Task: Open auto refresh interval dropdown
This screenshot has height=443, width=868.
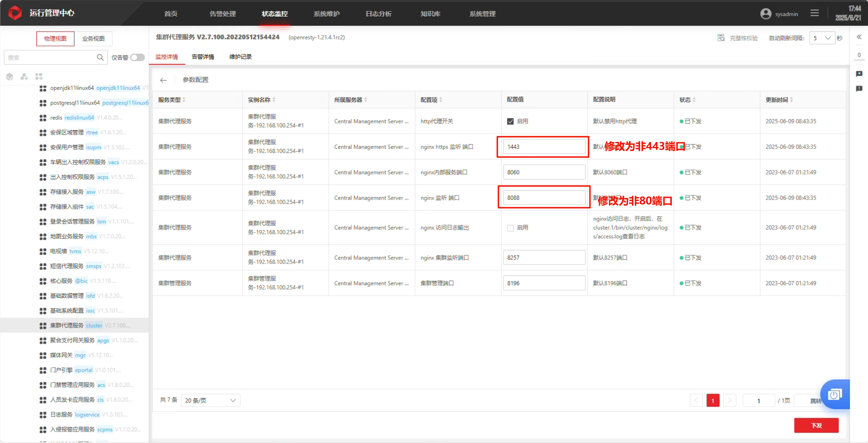Action: pyautogui.click(x=822, y=38)
